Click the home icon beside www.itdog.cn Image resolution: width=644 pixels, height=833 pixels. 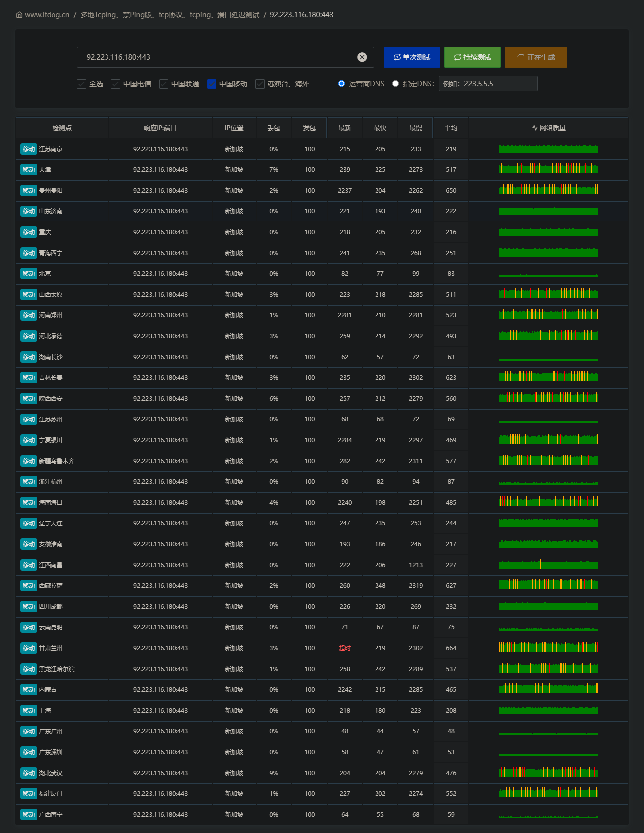point(19,15)
